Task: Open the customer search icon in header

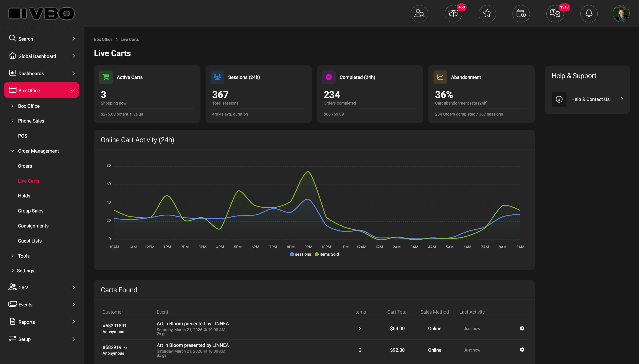Action: pos(419,14)
